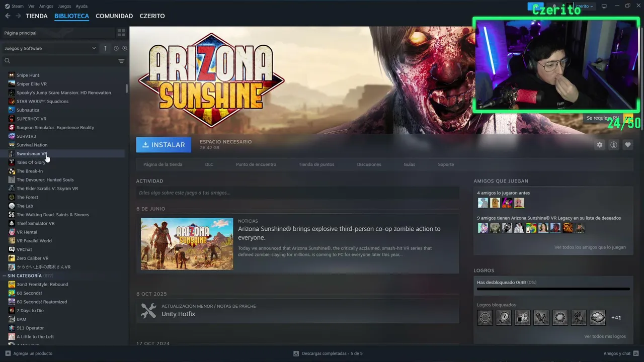Show recently played clock filter
Screen dimensions: 644x362
point(116,48)
